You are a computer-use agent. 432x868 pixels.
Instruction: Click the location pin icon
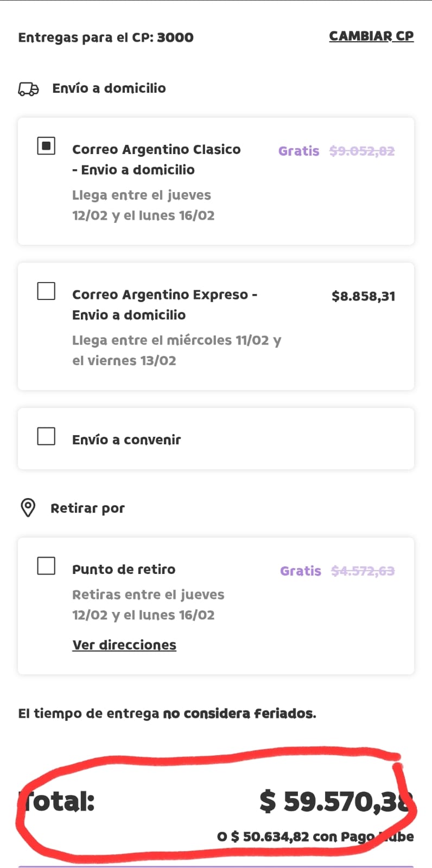(x=28, y=508)
